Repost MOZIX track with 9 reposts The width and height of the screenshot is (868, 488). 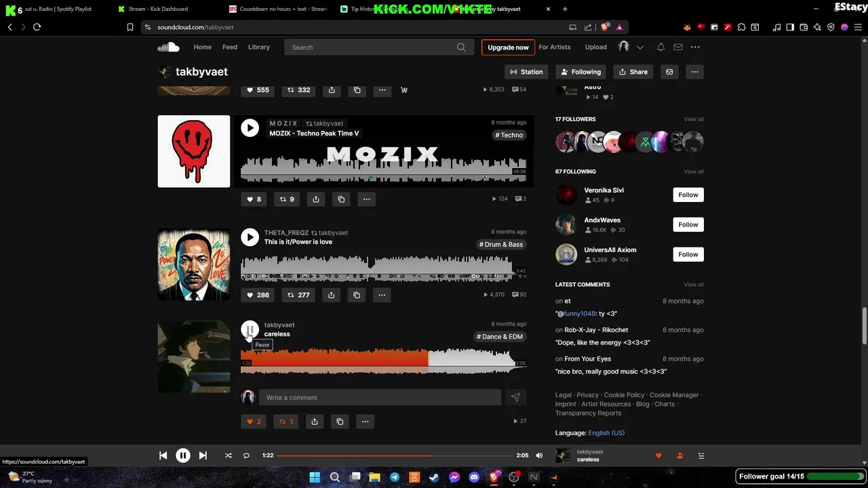pos(287,199)
